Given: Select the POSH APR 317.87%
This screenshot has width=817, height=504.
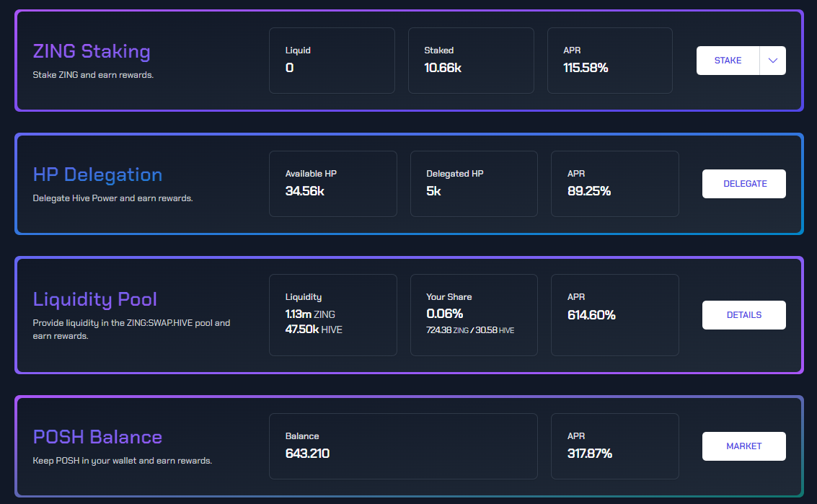Looking at the screenshot, I should click(590, 454).
